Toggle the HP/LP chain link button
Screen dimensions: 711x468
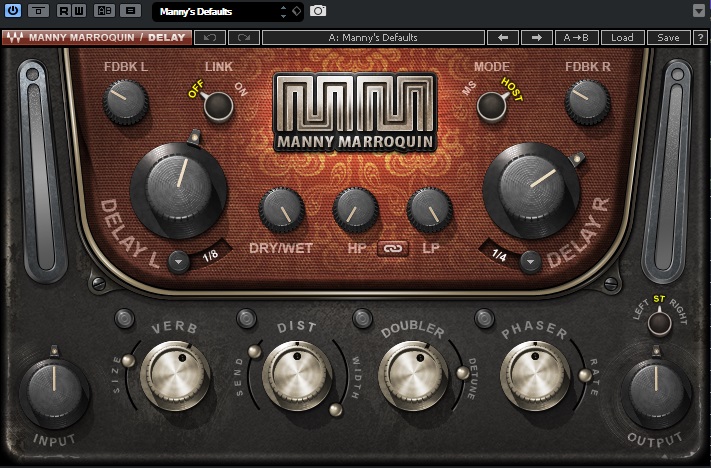click(393, 249)
